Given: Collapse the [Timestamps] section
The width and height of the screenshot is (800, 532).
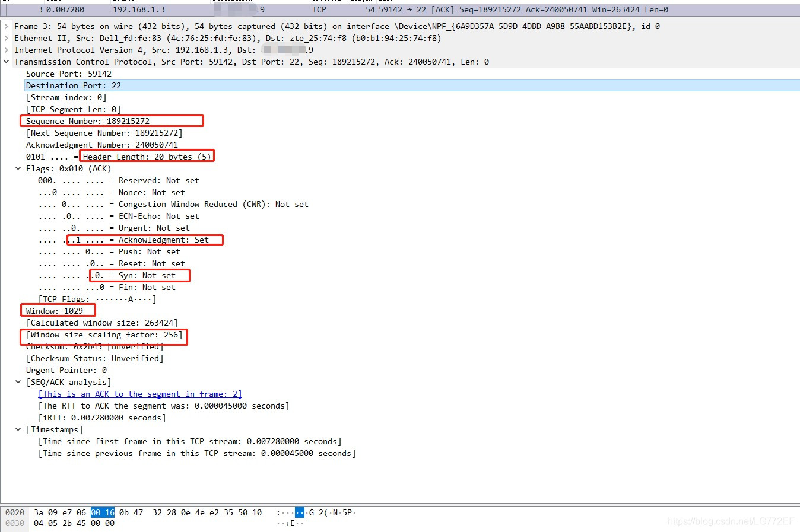Looking at the screenshot, I should [x=18, y=429].
